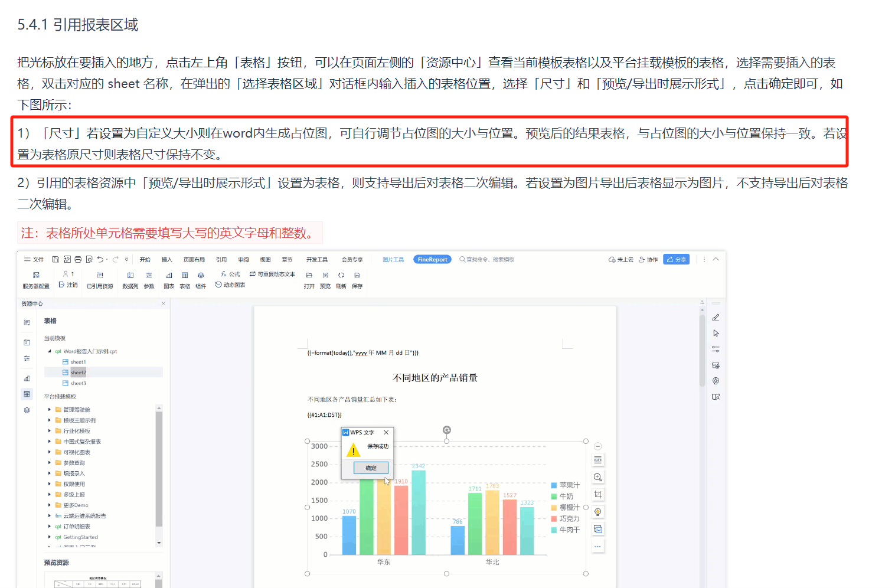Click the 公式 formula button
895x588 pixels.
230,274
